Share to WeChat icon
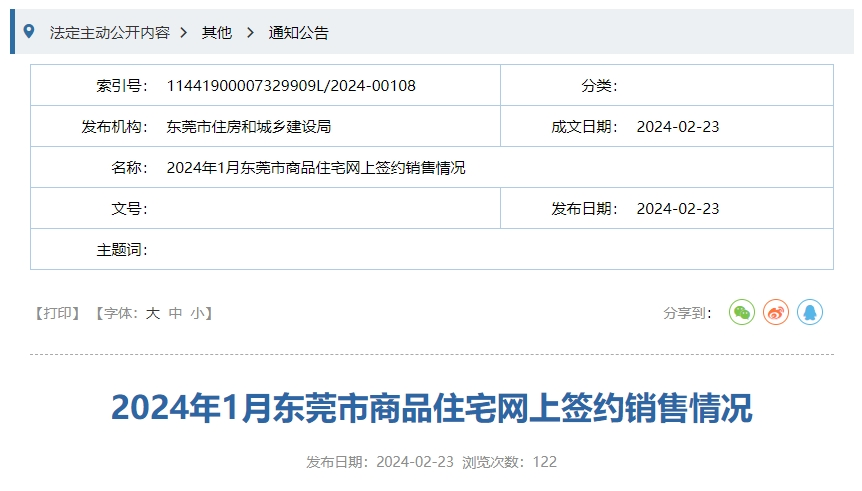Viewport: 862px width, 491px height. pyautogui.click(x=742, y=312)
